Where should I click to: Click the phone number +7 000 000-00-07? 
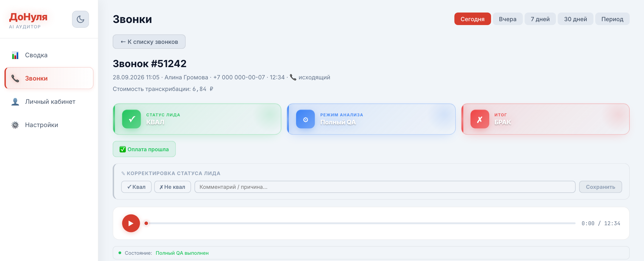[239, 77]
